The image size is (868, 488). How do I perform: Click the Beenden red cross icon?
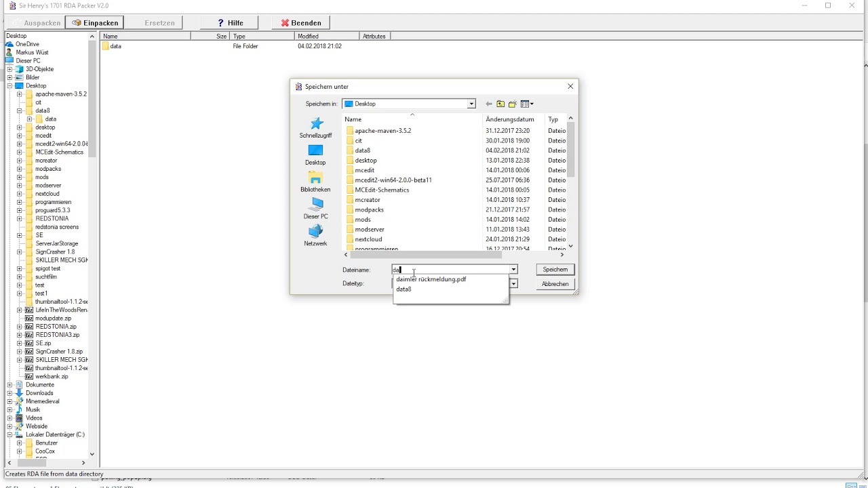285,22
